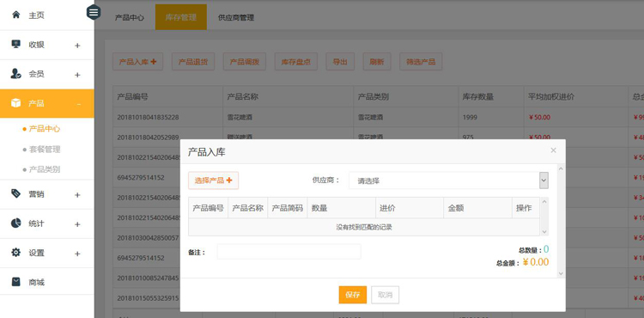Collapse the 产品 sidebar section minus sign
Screen dimensions: 644x318
(x=79, y=104)
